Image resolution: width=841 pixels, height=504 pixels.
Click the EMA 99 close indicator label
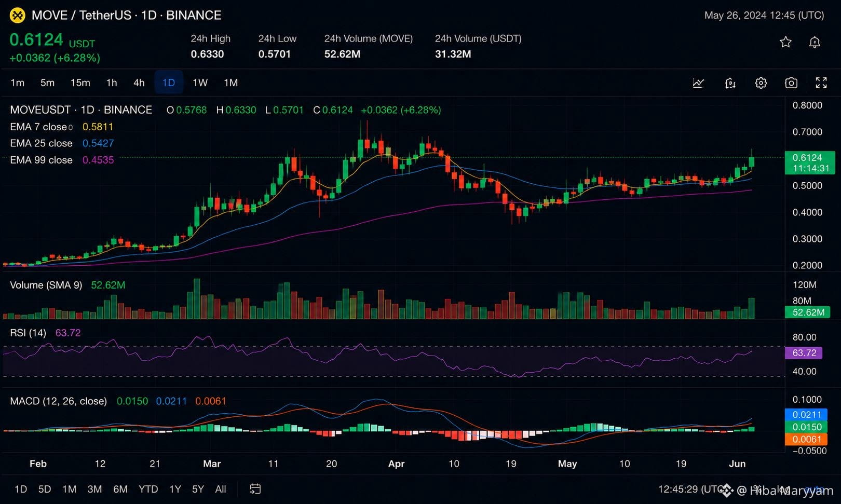[41, 160]
